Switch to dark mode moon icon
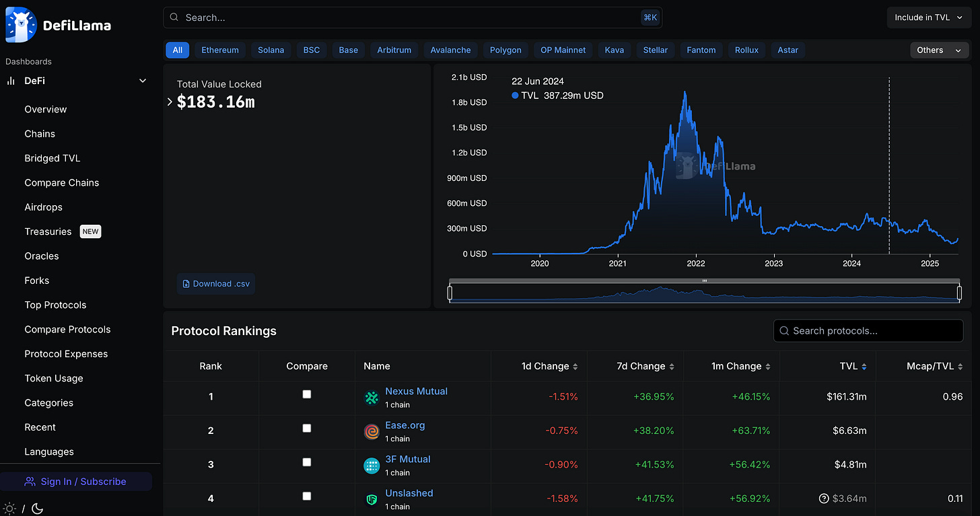Screen dimensions: 980x516 [x=38, y=509]
